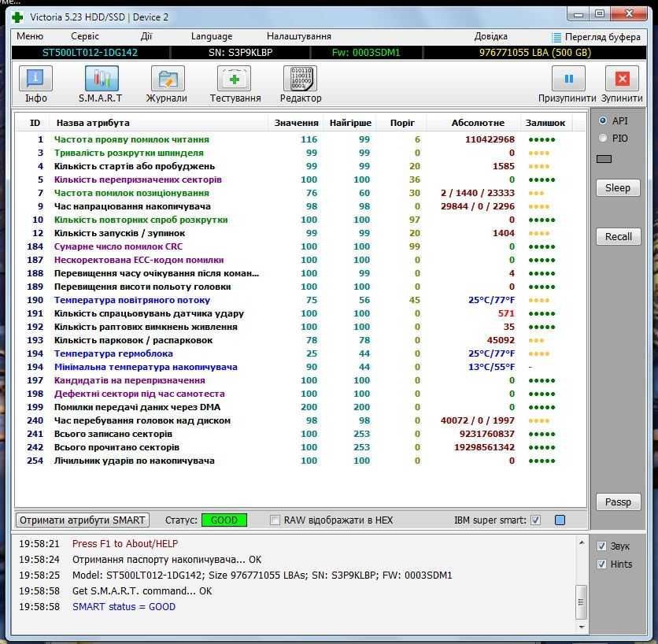Viewport: 658px width, 644px height.
Task: Open the Сервіс menu
Action: [85, 36]
